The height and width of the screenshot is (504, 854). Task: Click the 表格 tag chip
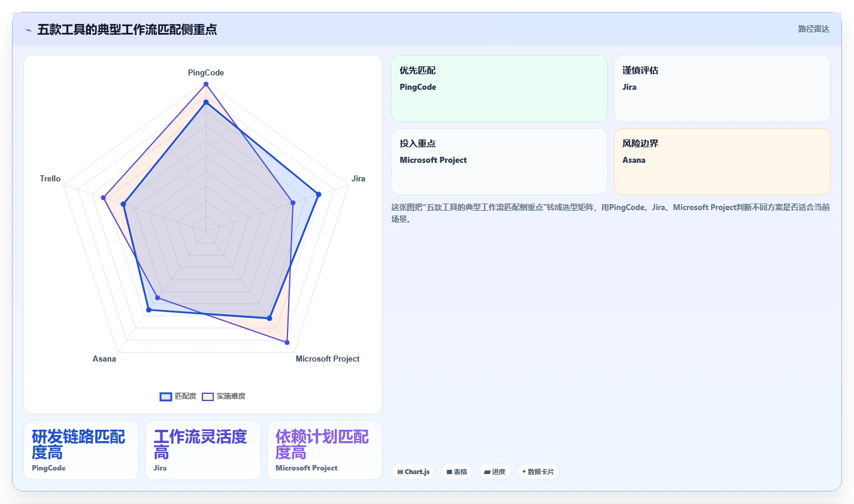point(456,472)
